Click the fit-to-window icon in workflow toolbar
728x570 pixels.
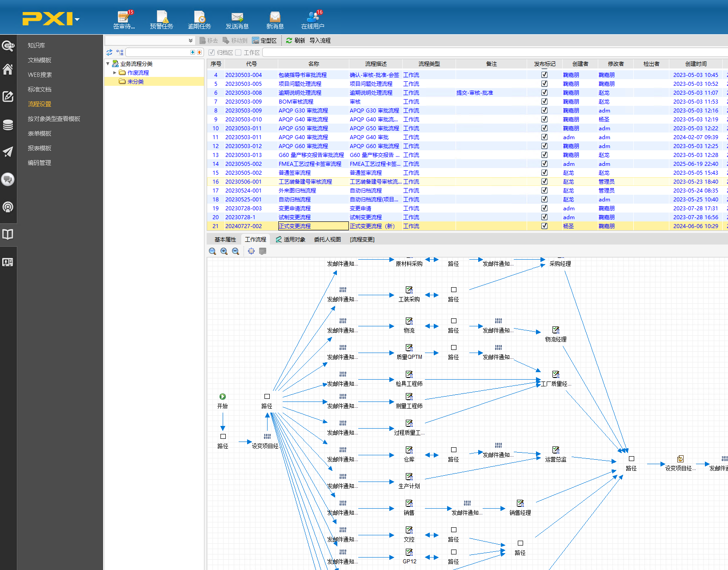point(251,251)
